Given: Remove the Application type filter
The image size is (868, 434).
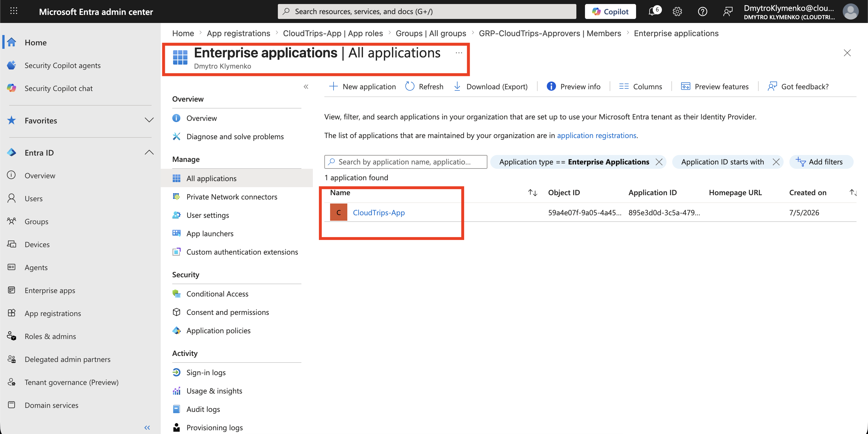Looking at the screenshot, I should point(659,162).
